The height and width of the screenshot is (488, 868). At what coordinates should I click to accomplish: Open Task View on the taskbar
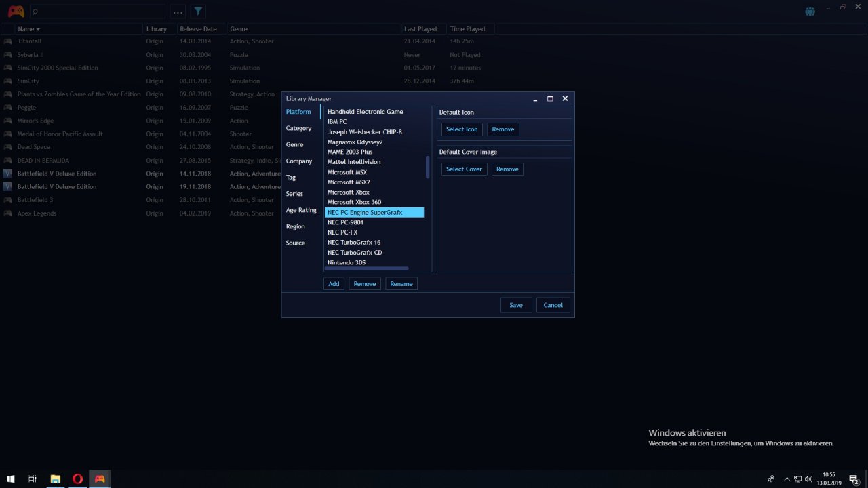(x=33, y=479)
